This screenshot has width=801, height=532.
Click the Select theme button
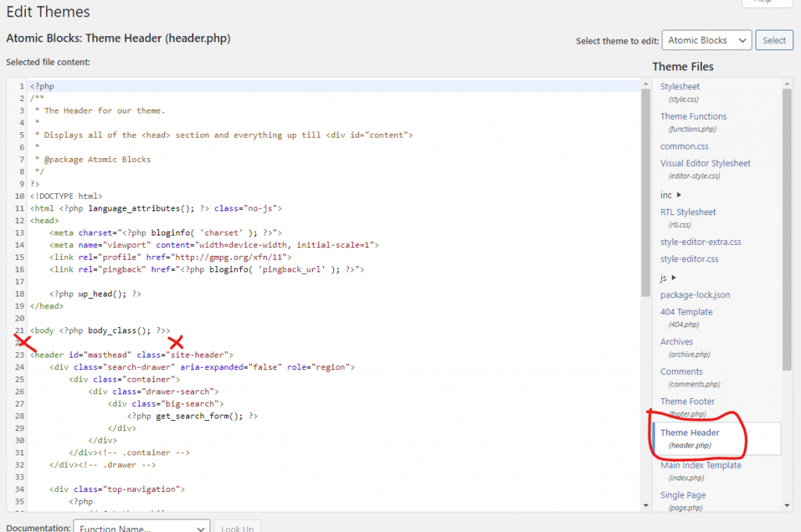(x=774, y=41)
